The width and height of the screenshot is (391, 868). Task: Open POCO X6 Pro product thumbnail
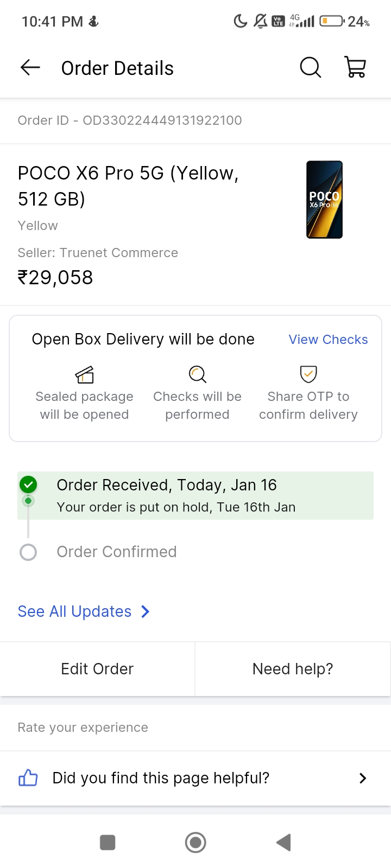pyautogui.click(x=324, y=200)
